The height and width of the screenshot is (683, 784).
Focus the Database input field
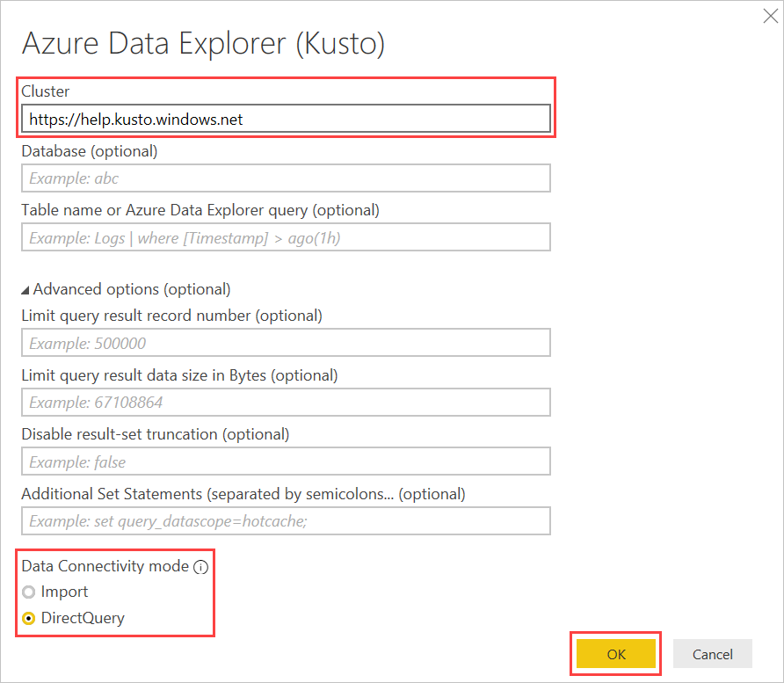[286, 178]
